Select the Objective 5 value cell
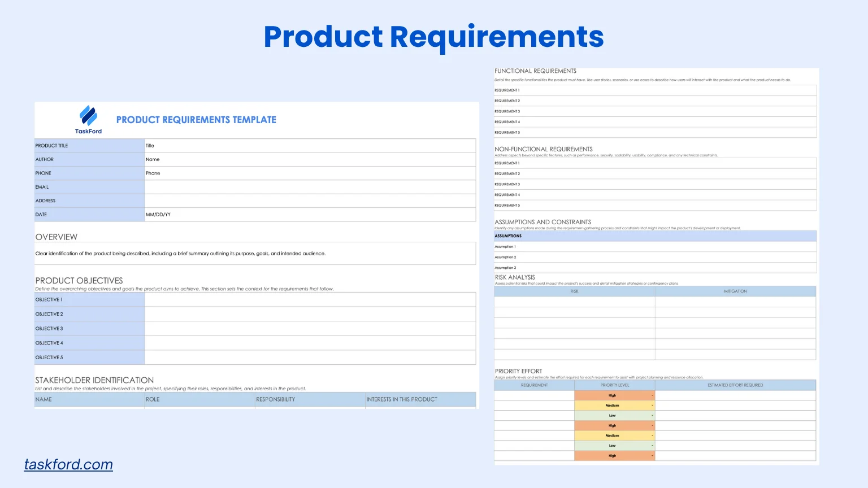 [310, 358]
